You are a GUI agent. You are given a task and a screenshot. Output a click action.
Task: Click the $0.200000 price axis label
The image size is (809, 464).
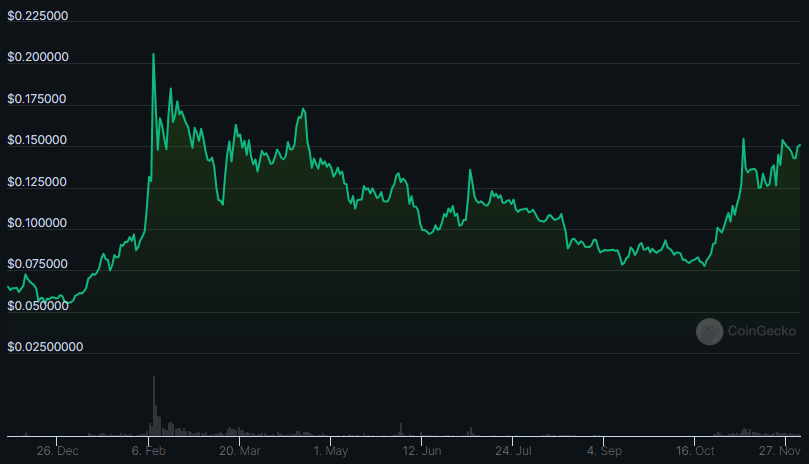38,57
